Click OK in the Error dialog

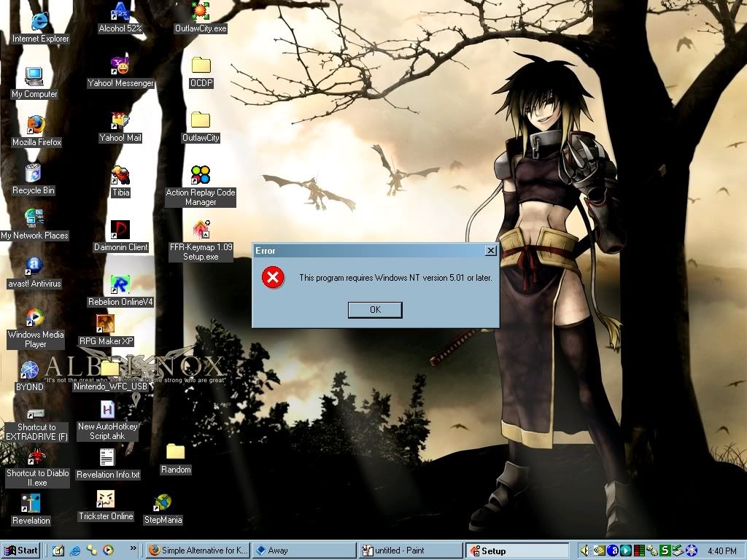(x=375, y=310)
